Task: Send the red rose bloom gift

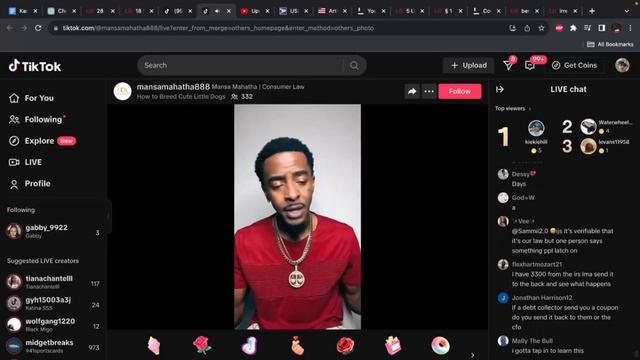Action: (x=345, y=345)
